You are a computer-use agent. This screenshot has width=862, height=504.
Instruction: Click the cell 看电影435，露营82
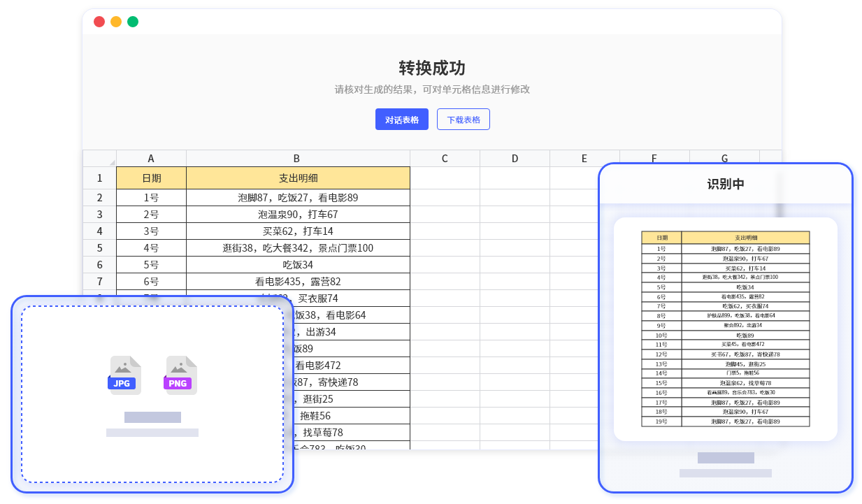296,281
